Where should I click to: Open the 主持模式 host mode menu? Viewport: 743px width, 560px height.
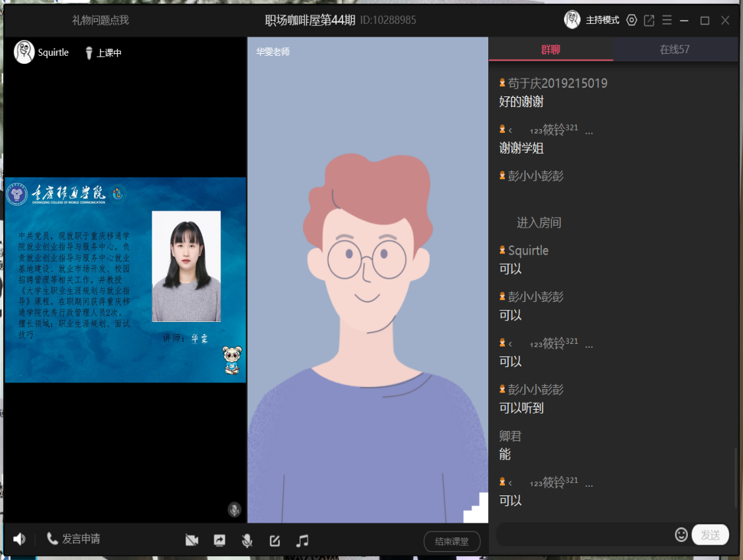pos(602,20)
